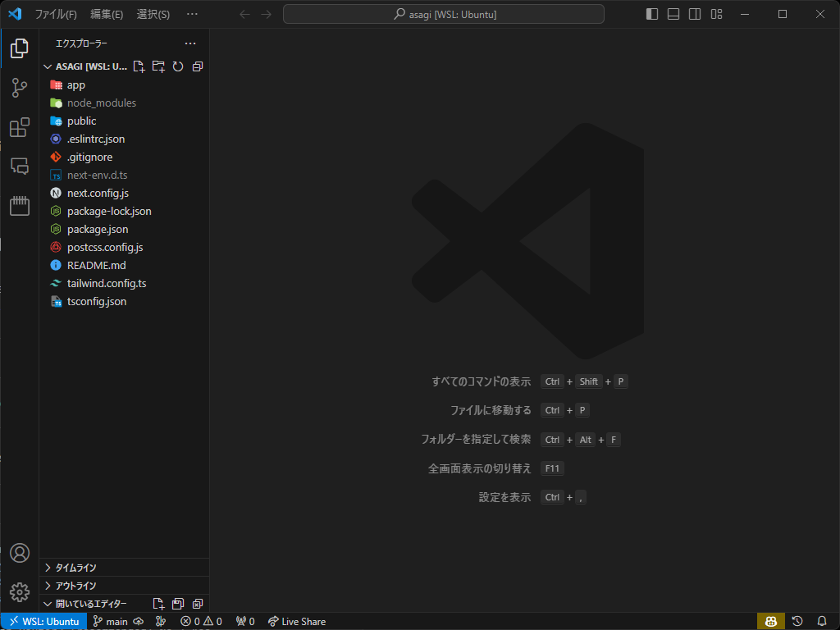Toggle the bottom panel
840x630 pixels.
click(x=673, y=15)
